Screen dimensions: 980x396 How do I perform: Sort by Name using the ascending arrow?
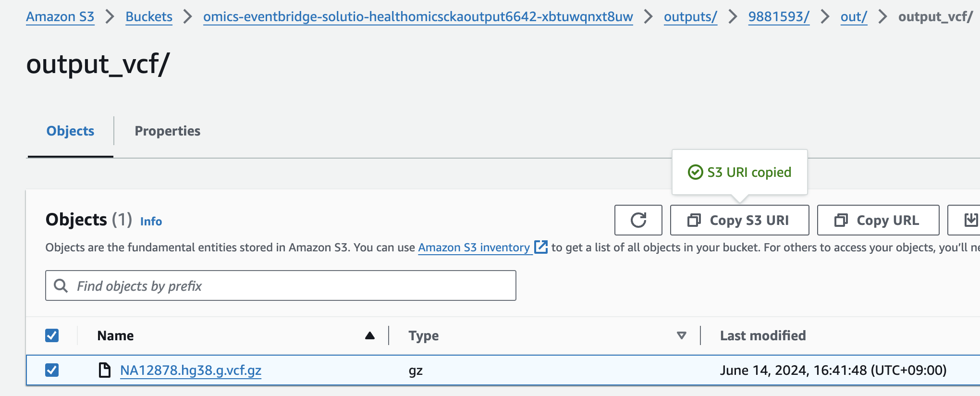point(369,335)
